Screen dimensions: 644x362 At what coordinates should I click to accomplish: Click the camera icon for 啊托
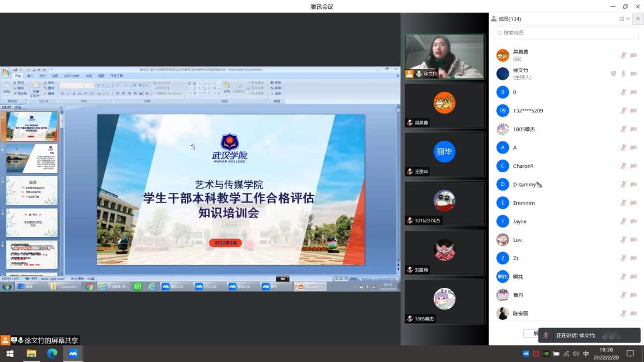click(634, 277)
